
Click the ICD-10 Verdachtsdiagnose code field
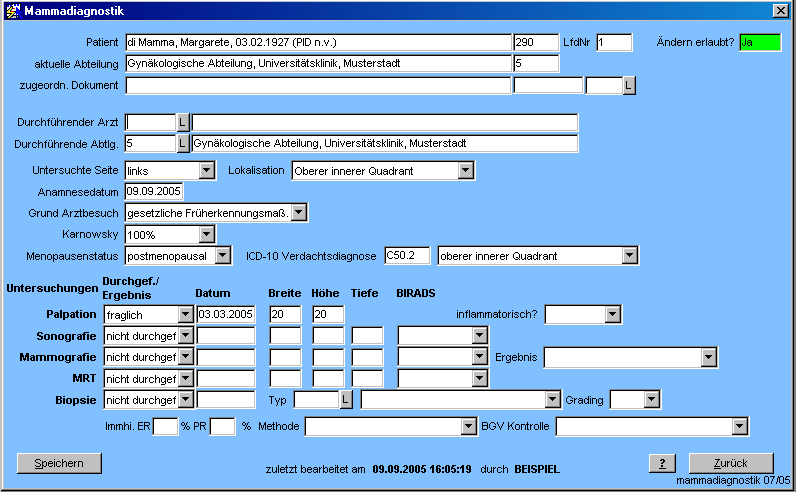pos(407,256)
